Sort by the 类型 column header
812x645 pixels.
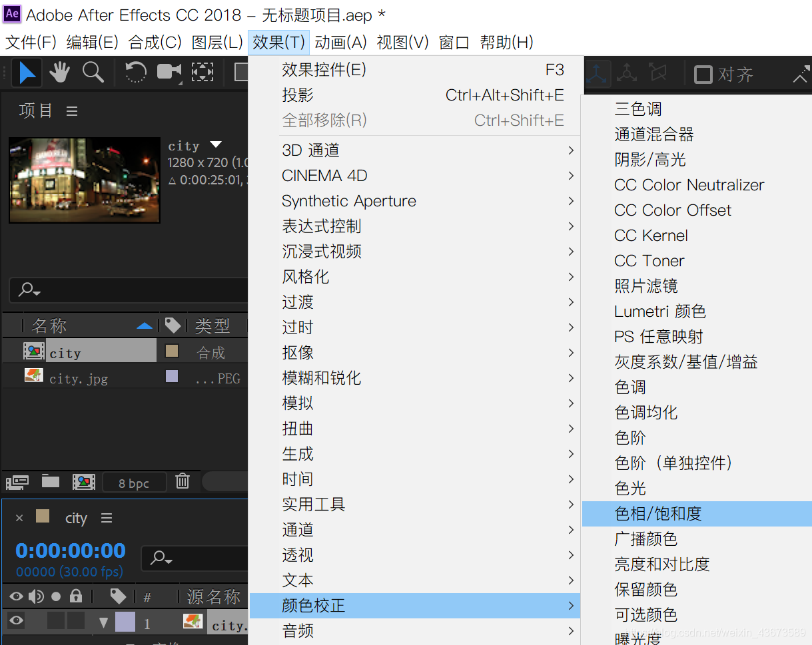(213, 325)
